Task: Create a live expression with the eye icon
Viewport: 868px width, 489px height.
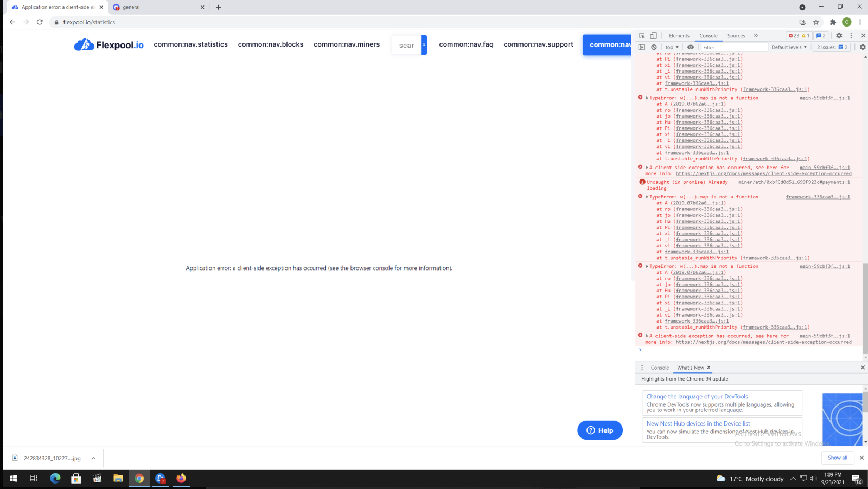Action: (x=690, y=47)
